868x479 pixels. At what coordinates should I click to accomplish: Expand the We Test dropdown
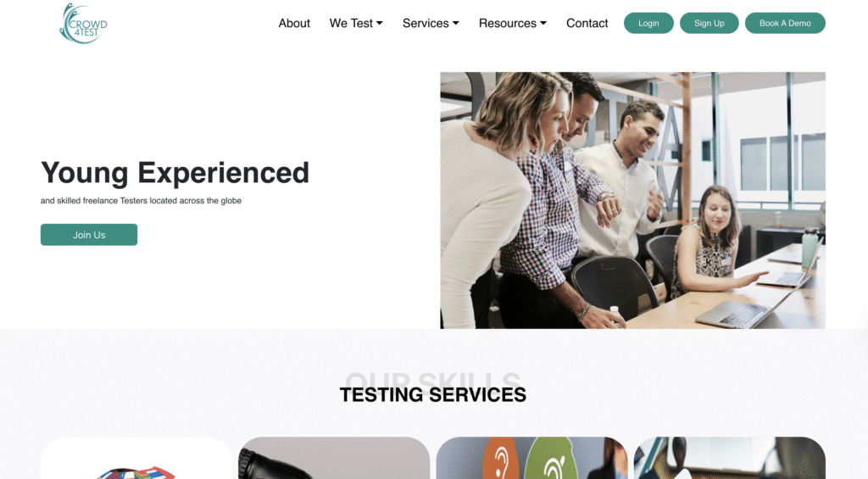tap(356, 23)
